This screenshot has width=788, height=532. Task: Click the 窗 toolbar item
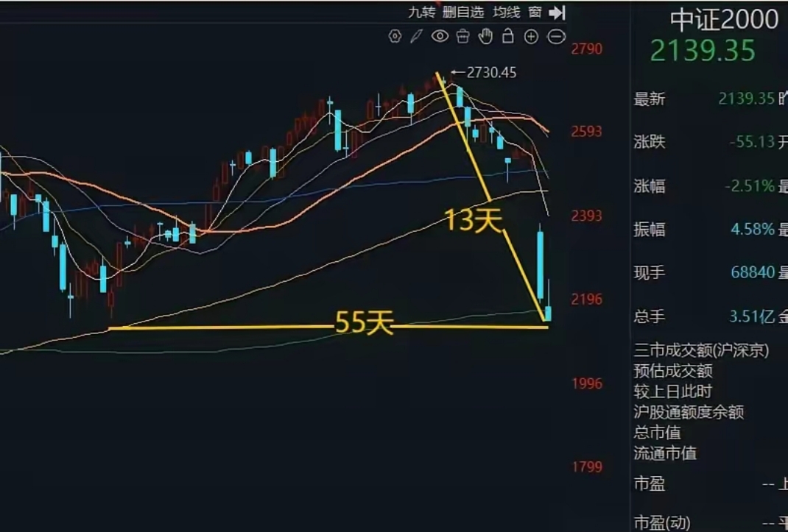[533, 12]
